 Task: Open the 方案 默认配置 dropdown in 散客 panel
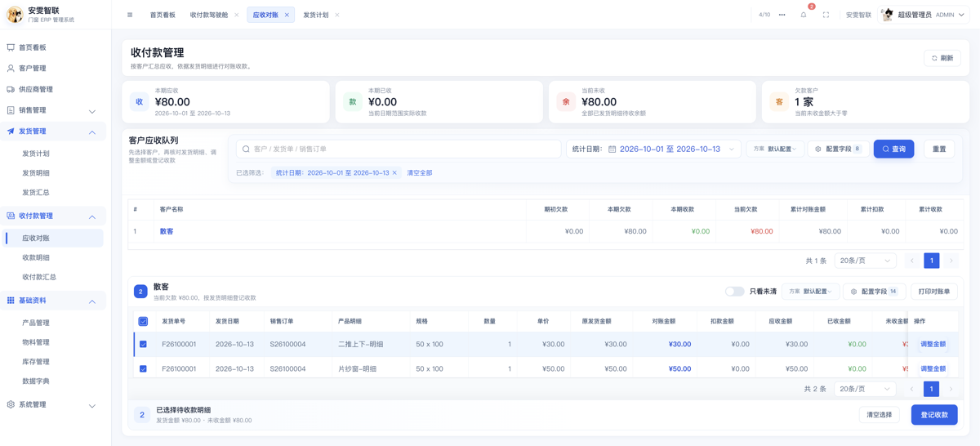pyautogui.click(x=810, y=292)
